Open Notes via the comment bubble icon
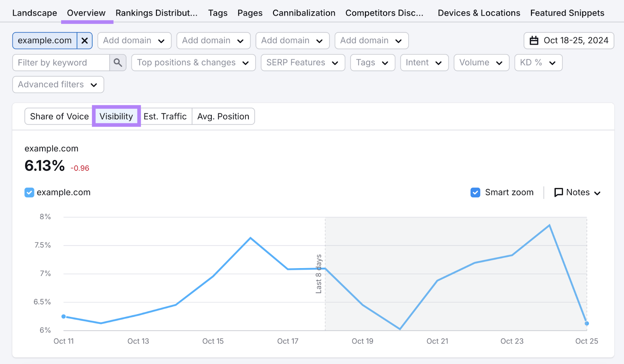 click(x=559, y=192)
